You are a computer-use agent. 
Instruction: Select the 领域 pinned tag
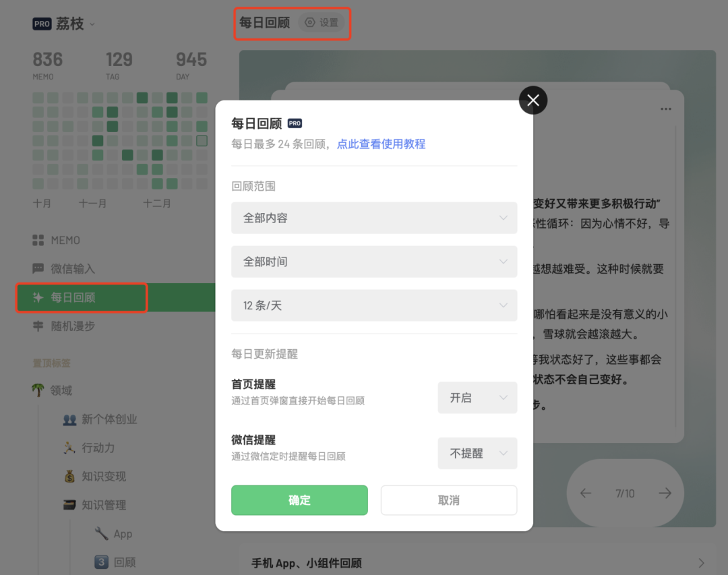[61, 390]
